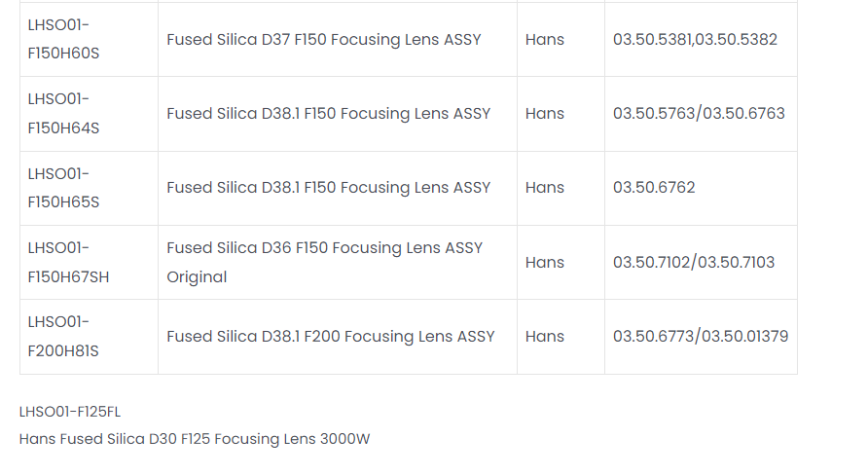Click Hans brand in the F150H67SH row
868x475 pixels.
[544, 262]
